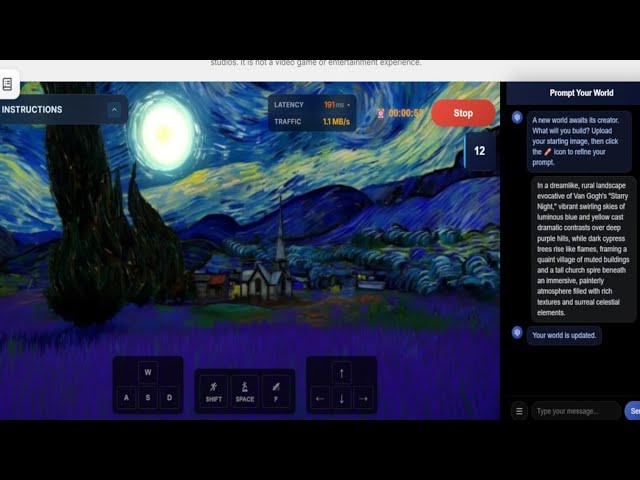Image resolution: width=640 pixels, height=480 pixels.
Task: Click the F action key icon
Action: pyautogui.click(x=276, y=392)
